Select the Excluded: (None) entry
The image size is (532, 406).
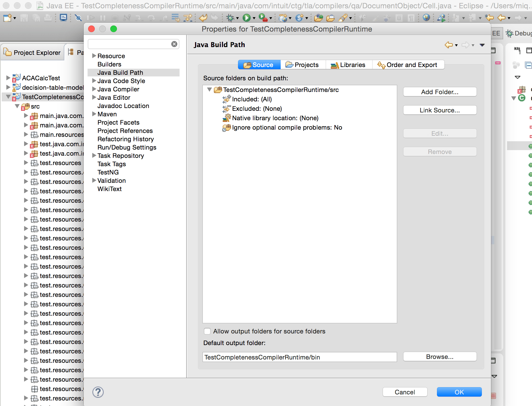tap(257, 109)
